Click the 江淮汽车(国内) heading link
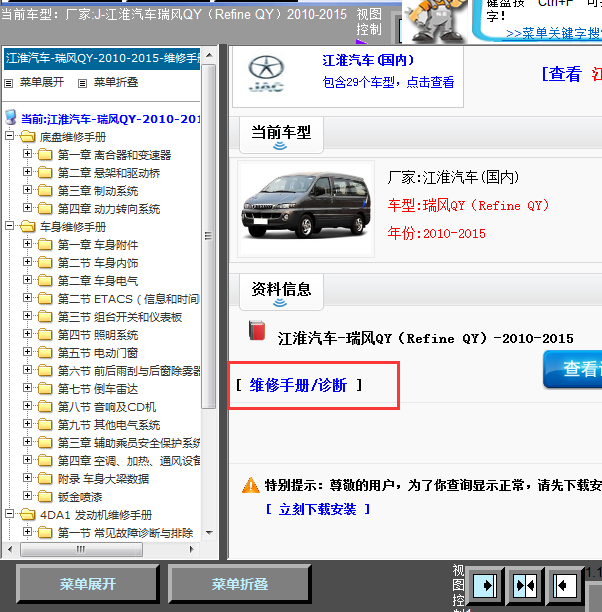The height and width of the screenshot is (612, 602). pyautogui.click(x=368, y=60)
